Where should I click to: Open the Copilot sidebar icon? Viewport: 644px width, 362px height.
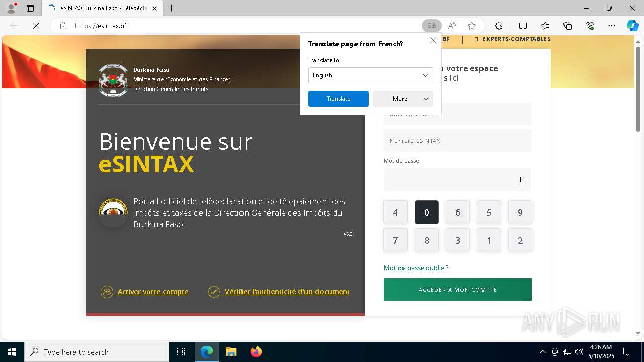[632, 26]
